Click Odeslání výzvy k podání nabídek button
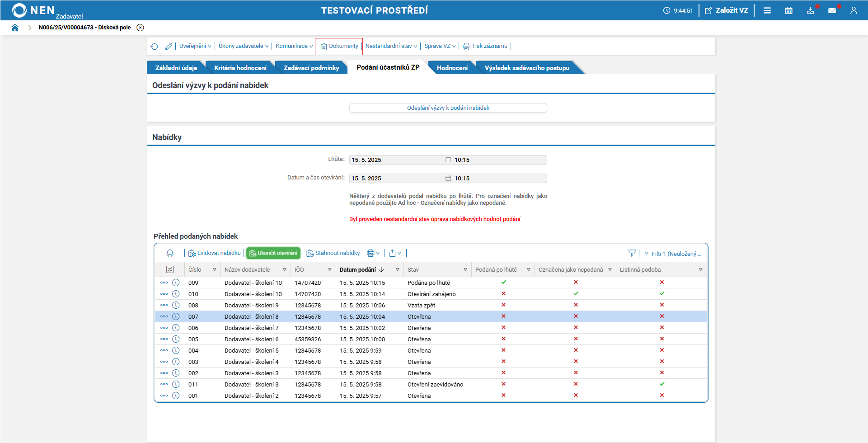This screenshot has height=443, width=868. point(448,108)
